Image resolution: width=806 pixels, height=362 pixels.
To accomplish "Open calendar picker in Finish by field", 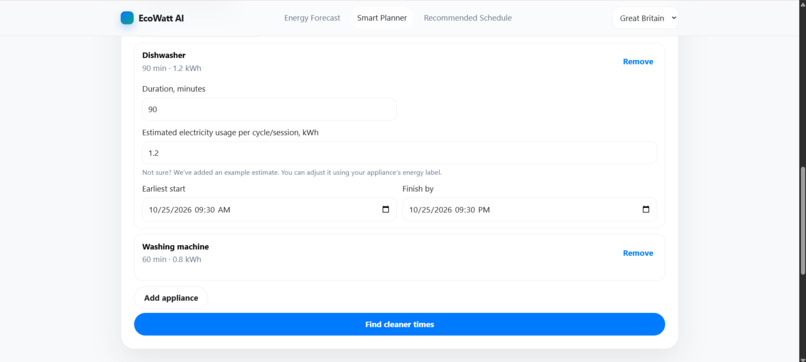I will (646, 210).
